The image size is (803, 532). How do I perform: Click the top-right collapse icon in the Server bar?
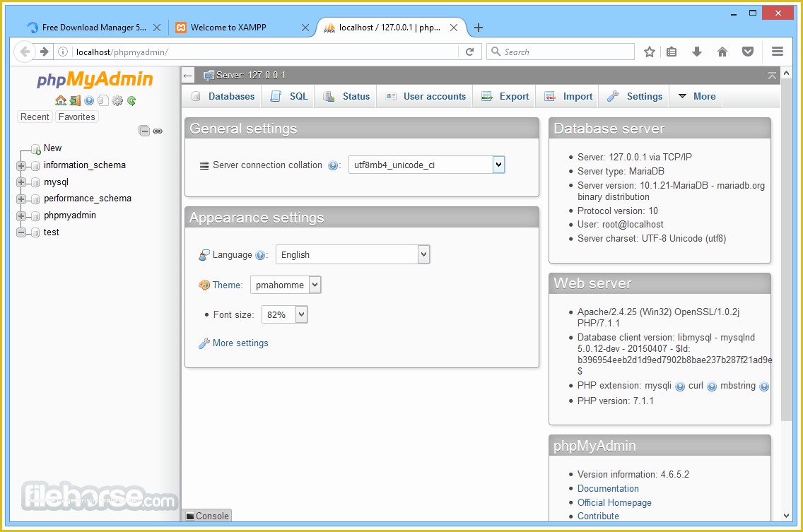point(772,76)
